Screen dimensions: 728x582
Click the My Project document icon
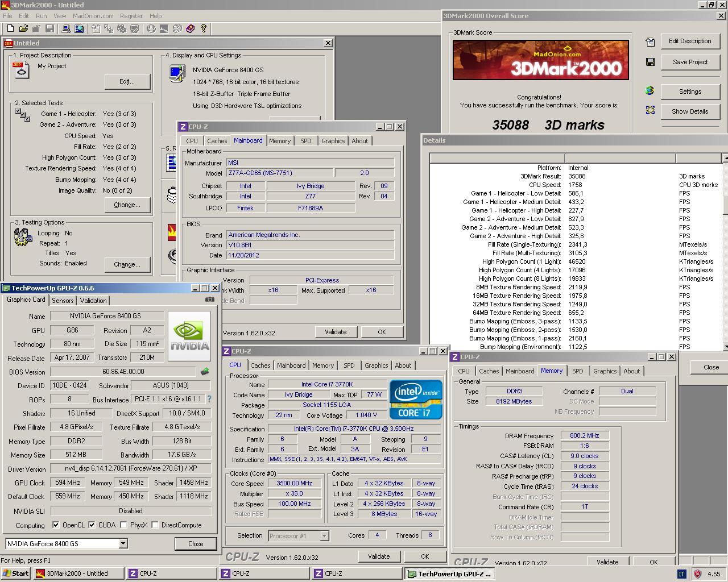pyautogui.click(x=21, y=70)
